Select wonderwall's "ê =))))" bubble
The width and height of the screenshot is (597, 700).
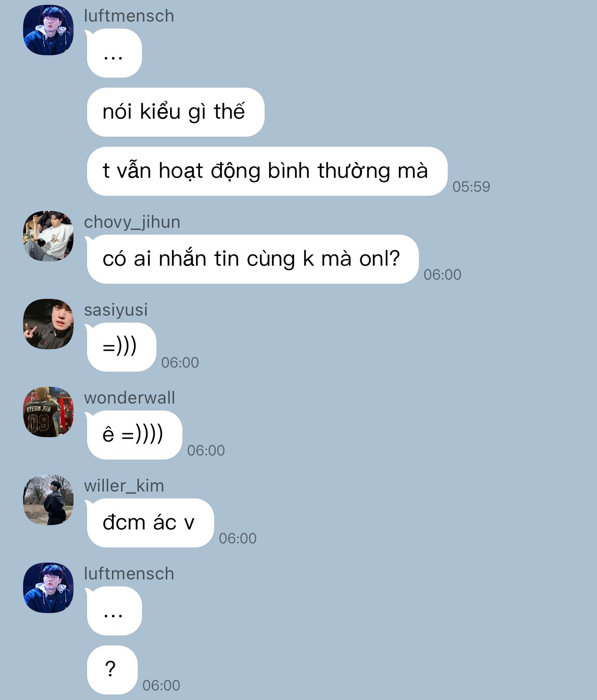[x=134, y=435]
